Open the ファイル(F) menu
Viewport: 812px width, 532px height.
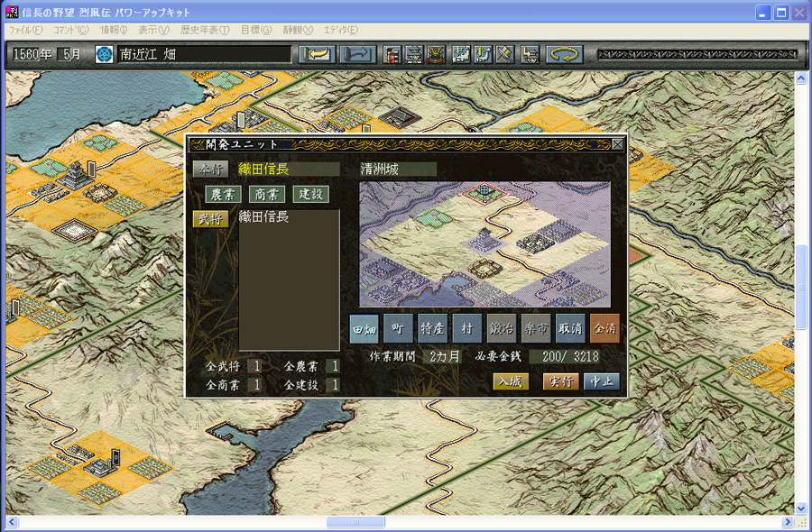(x=25, y=30)
